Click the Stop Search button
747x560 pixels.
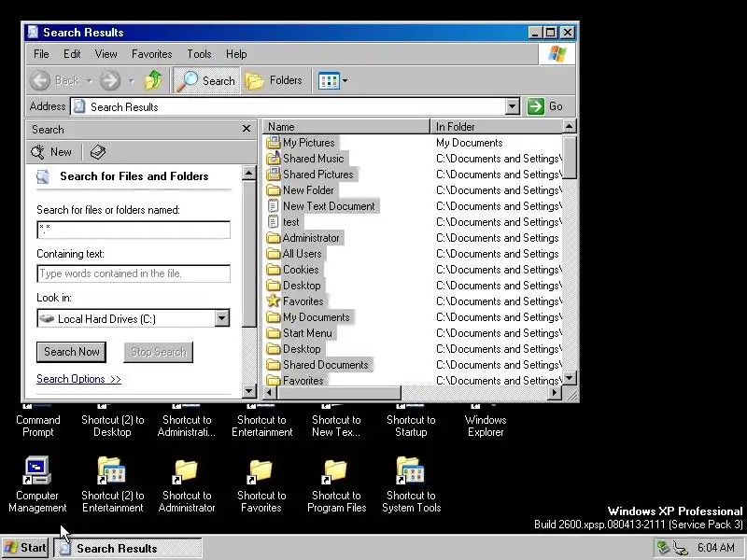pyautogui.click(x=158, y=352)
